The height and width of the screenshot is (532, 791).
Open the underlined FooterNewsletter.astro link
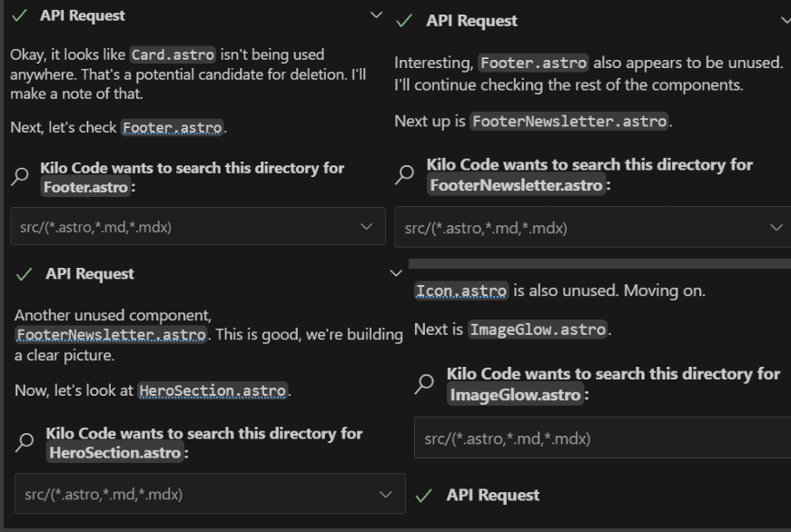click(x=110, y=335)
